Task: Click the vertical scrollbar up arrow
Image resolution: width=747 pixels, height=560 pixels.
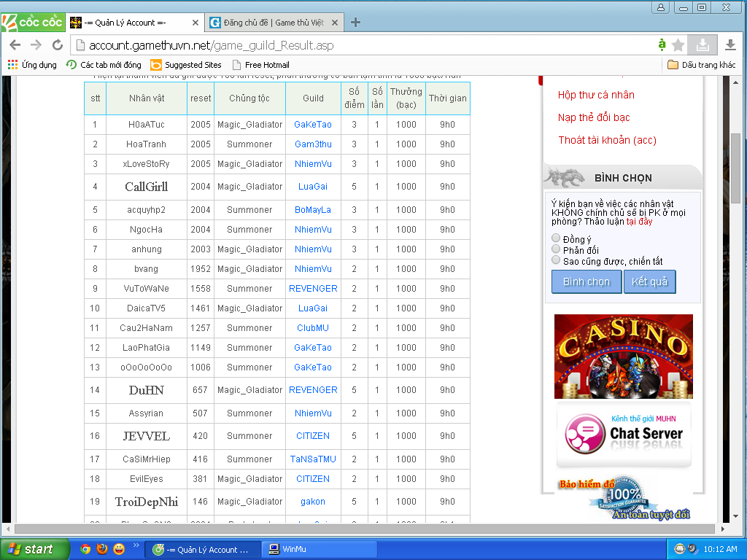Action: (735, 82)
